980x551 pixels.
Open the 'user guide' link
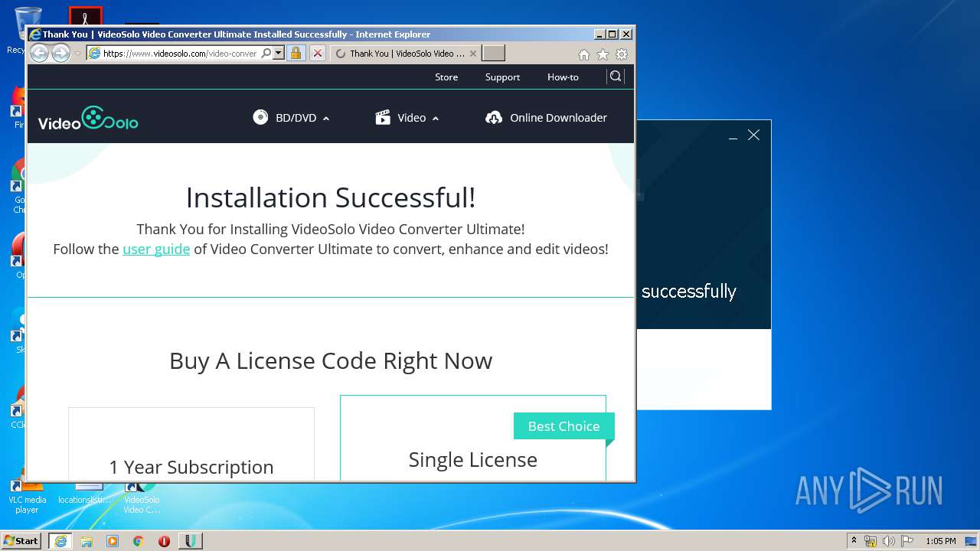point(156,249)
